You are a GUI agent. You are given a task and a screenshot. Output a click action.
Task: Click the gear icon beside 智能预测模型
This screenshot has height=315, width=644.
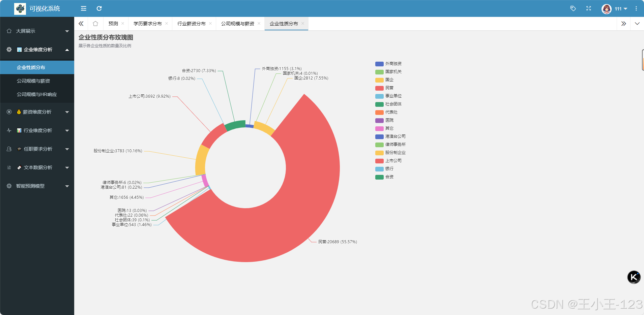[x=9, y=186]
